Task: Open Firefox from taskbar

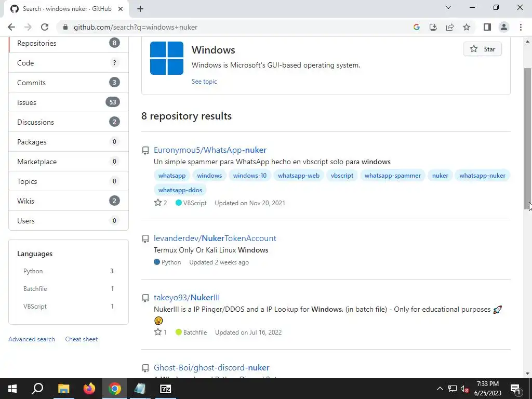Action: [89, 389]
